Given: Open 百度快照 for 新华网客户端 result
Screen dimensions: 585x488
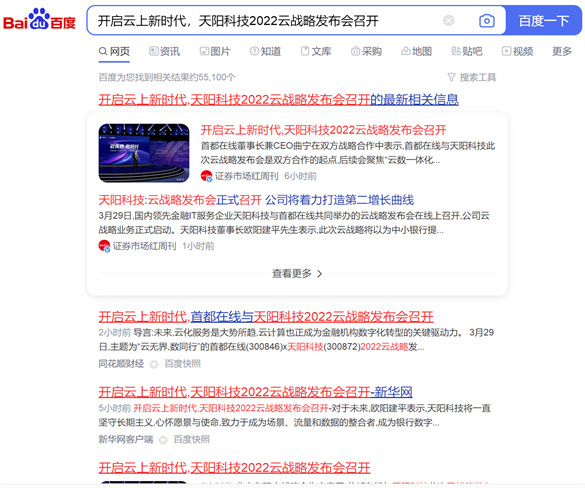Looking at the screenshot, I should (x=192, y=439).
